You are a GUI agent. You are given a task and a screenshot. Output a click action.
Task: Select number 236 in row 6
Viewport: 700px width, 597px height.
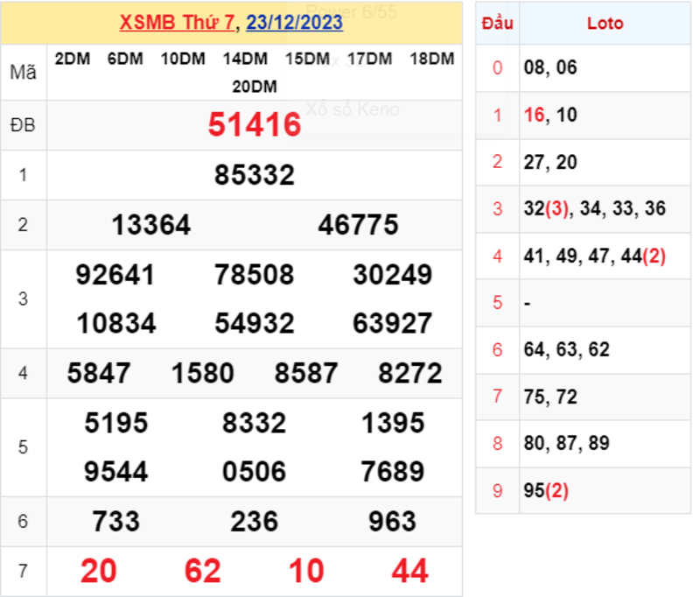click(x=255, y=521)
